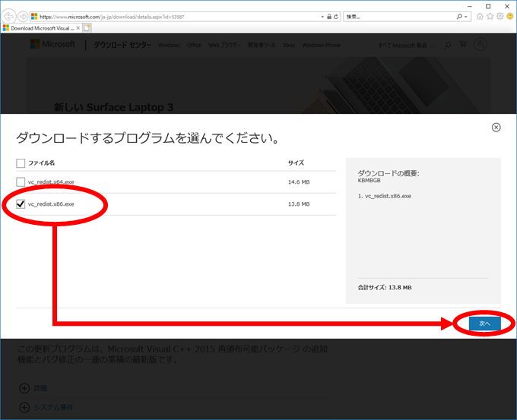Click the site search magnifier icon
The width and height of the screenshot is (517, 420).
click(x=447, y=45)
